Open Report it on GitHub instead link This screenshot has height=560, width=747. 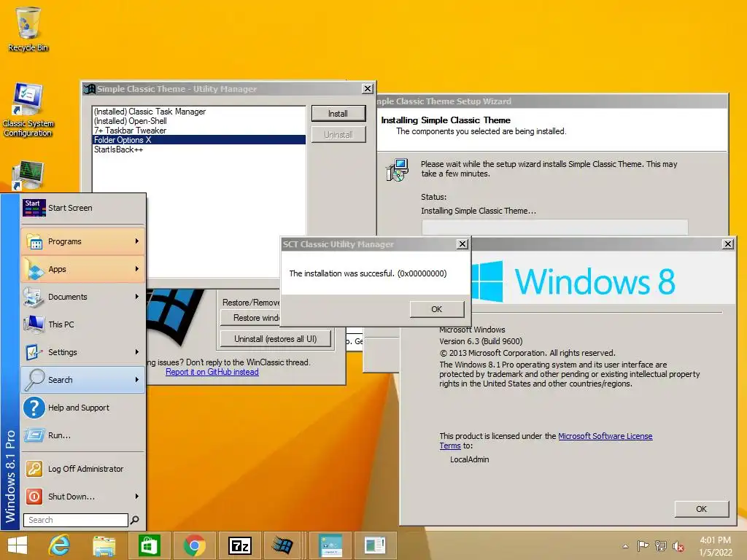[212, 372]
